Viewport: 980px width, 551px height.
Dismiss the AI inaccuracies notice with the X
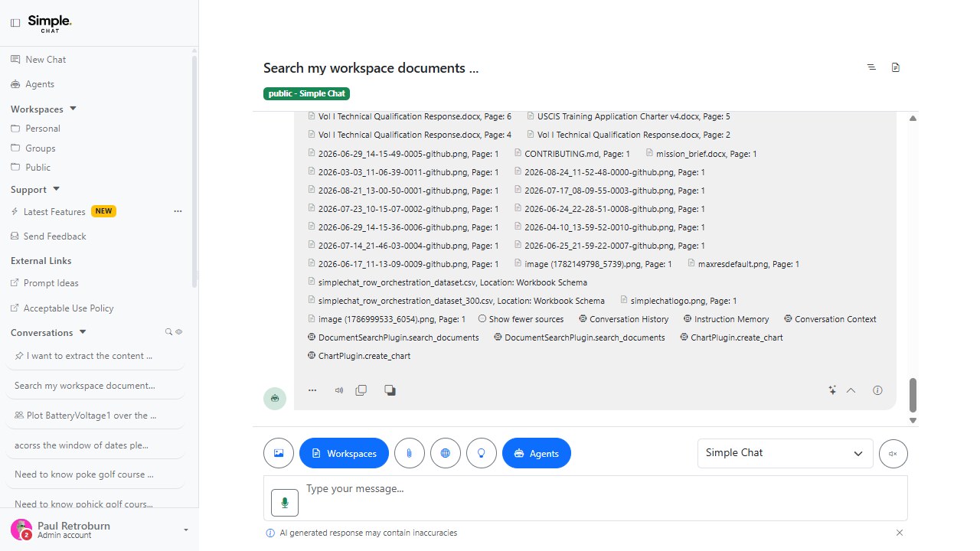[900, 533]
